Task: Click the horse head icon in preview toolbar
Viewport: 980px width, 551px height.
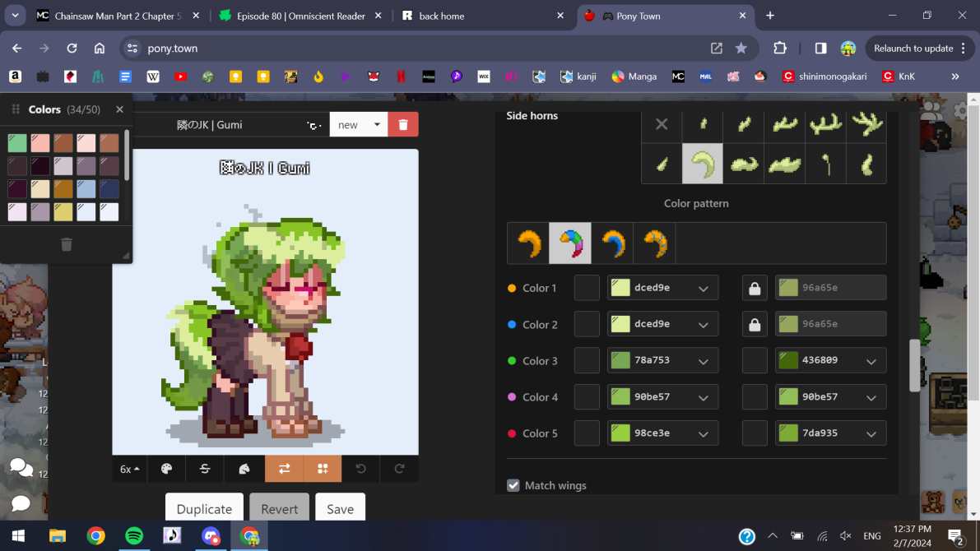Action: [x=244, y=469]
